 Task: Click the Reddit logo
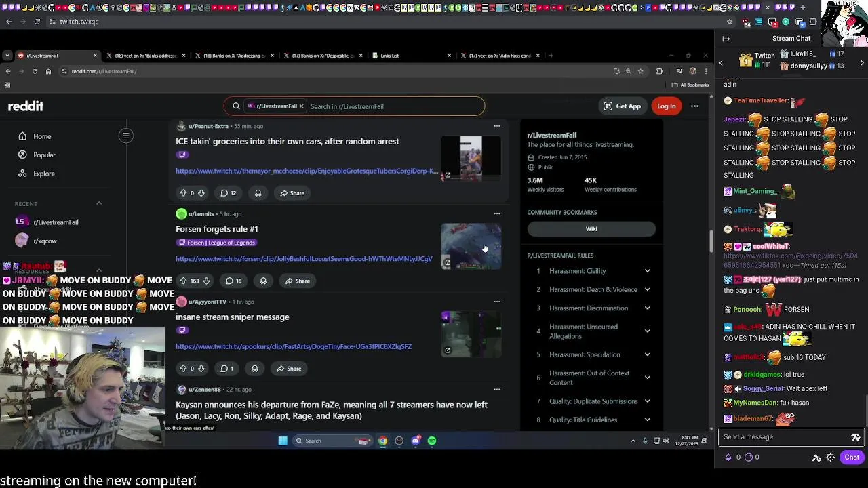[26, 106]
